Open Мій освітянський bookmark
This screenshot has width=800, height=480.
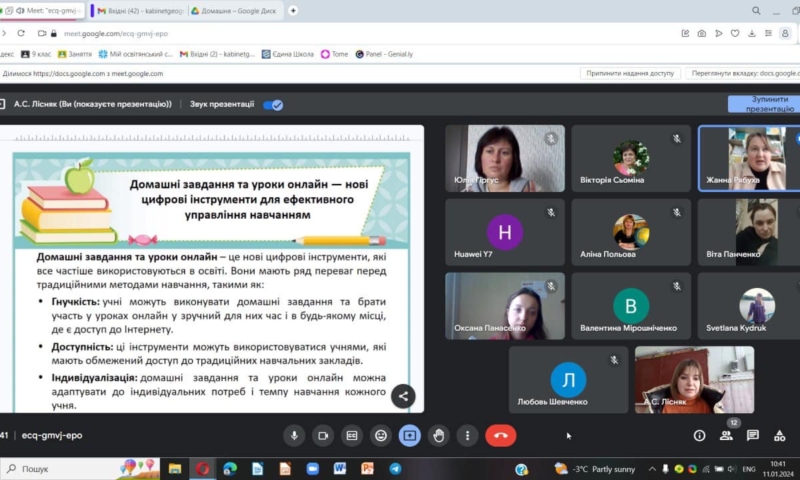136,54
